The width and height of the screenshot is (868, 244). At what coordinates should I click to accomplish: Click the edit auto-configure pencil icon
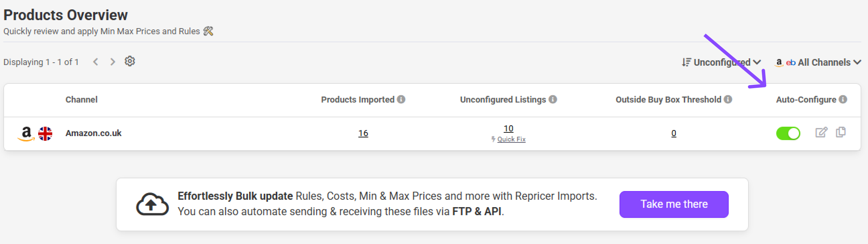tap(821, 132)
